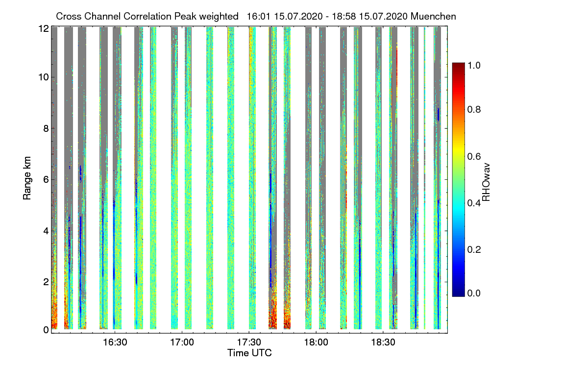Click the colorbar value 0.8
588x392 pixels.
pos(474,109)
